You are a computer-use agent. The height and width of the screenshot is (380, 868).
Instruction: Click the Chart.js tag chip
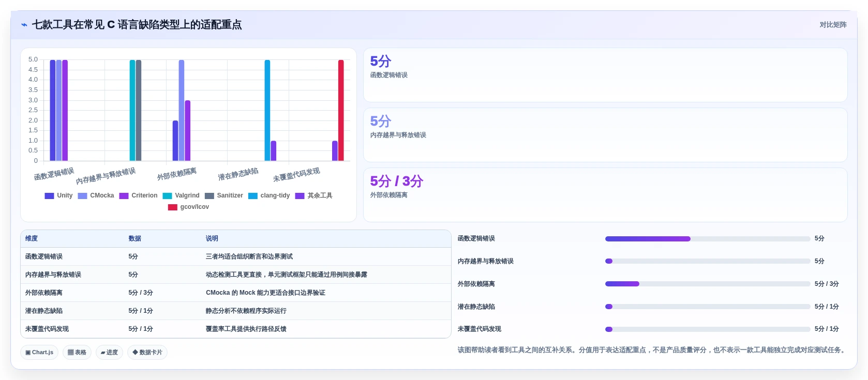click(x=39, y=353)
